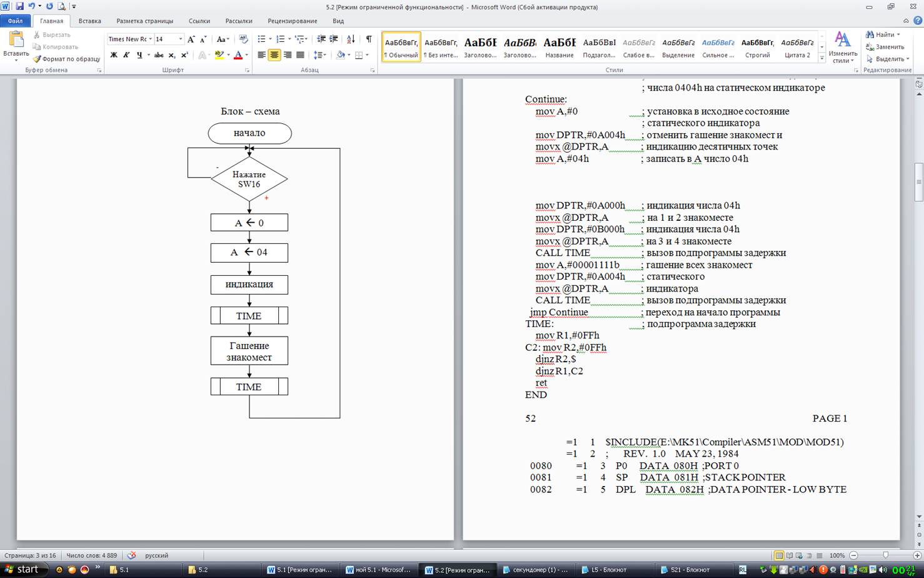Show paragraph marks with the ¶ icon
Viewport: 924px width, 578px height.
(x=369, y=39)
